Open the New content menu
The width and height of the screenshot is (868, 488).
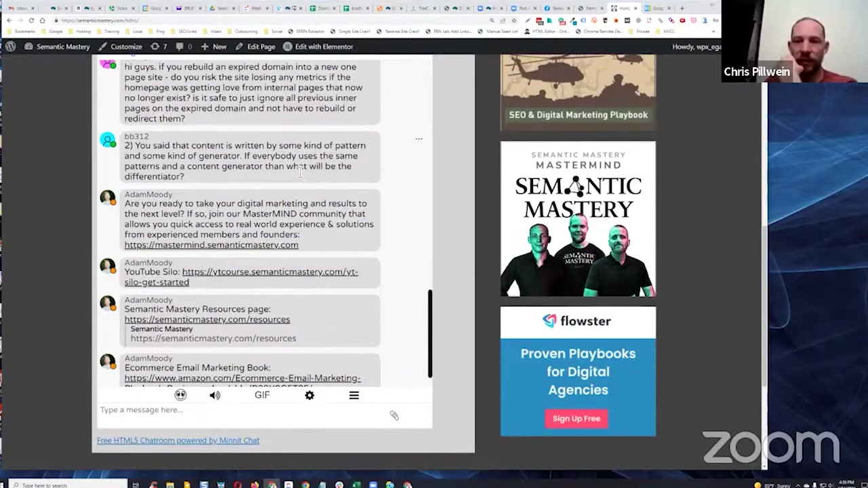click(x=214, y=47)
